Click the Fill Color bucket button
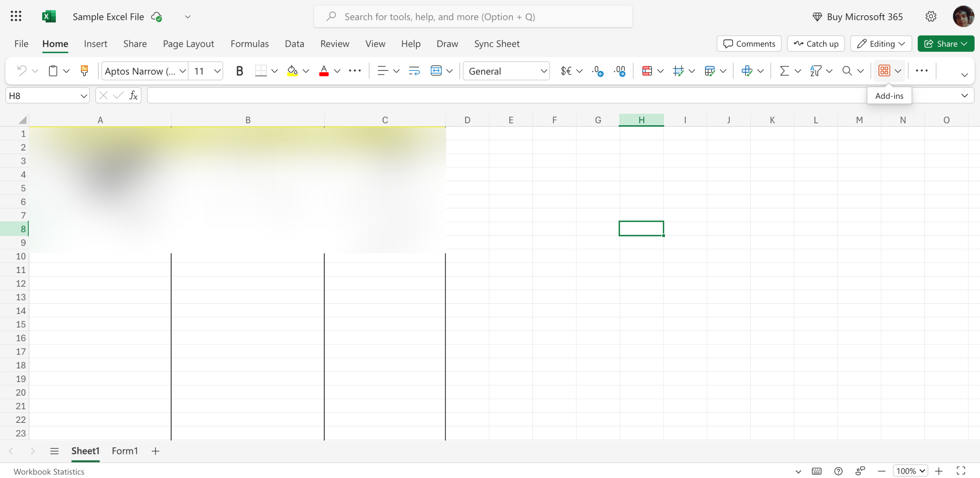The width and height of the screenshot is (980, 478). tap(292, 71)
